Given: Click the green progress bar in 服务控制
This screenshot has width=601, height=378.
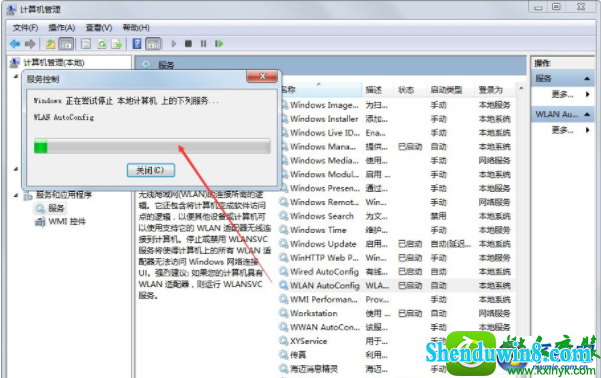Looking at the screenshot, I should click(x=152, y=146).
